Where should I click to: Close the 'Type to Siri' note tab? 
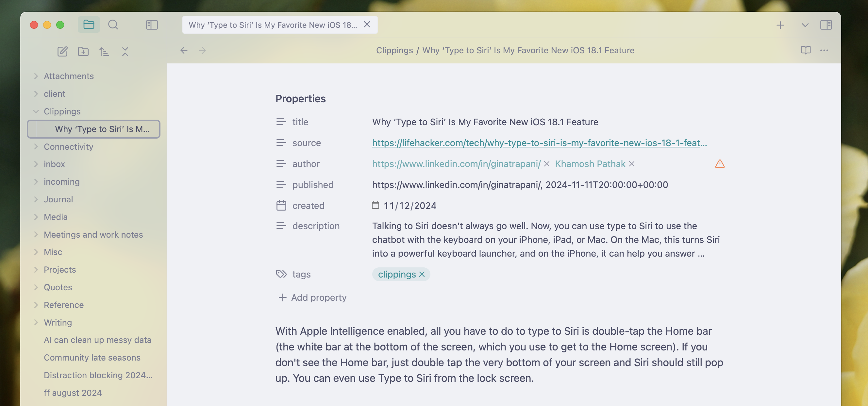367,24
